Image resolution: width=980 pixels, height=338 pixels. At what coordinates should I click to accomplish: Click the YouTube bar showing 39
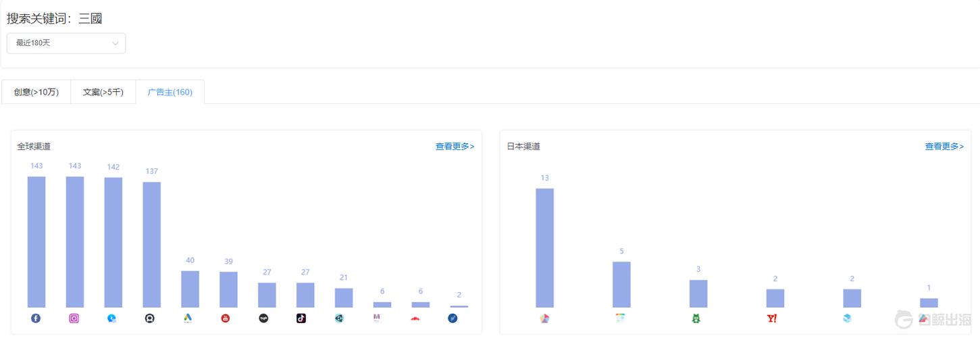[x=228, y=290]
